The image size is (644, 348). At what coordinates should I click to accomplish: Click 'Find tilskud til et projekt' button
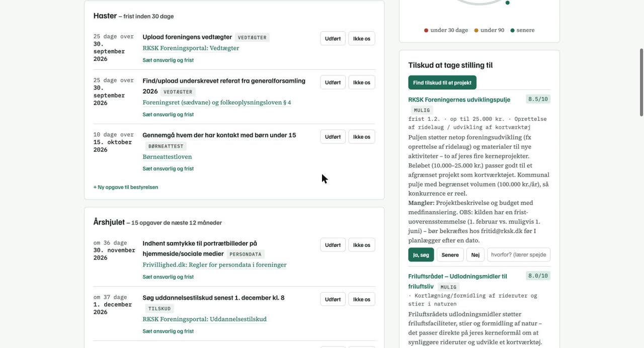(x=442, y=82)
